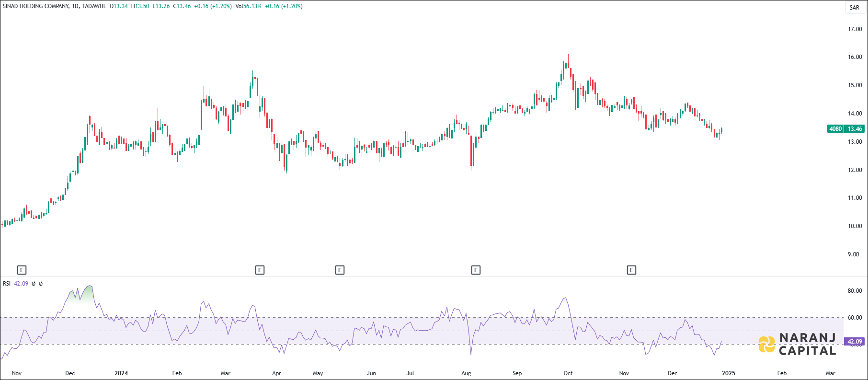Click the 12.00 price axis label
Screen dimensions: 868x380
pyautogui.click(x=855, y=170)
